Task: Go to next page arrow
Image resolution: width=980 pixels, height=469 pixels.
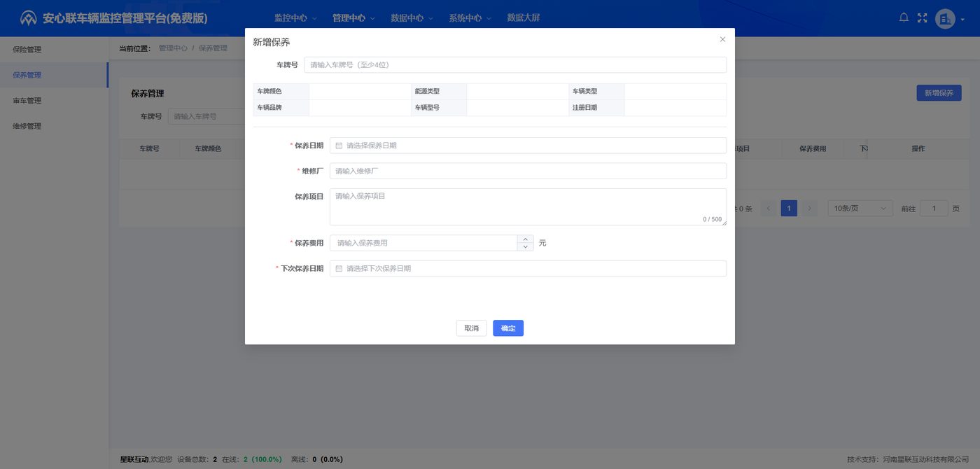Action: 809,209
